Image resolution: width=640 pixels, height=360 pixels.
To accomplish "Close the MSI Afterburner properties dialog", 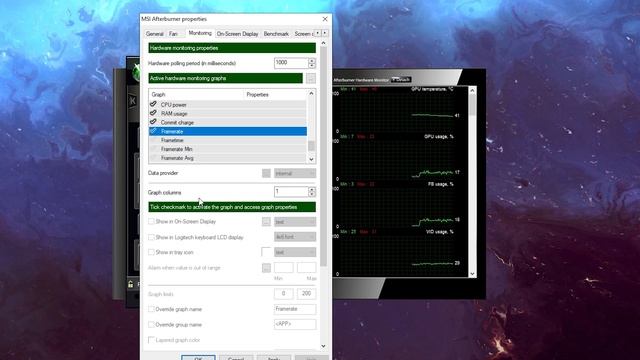I will (x=325, y=19).
